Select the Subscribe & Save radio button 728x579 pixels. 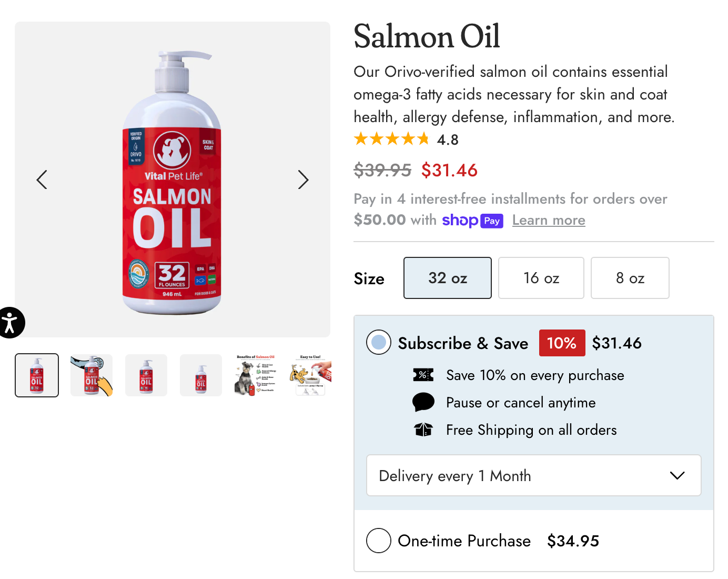(x=379, y=343)
